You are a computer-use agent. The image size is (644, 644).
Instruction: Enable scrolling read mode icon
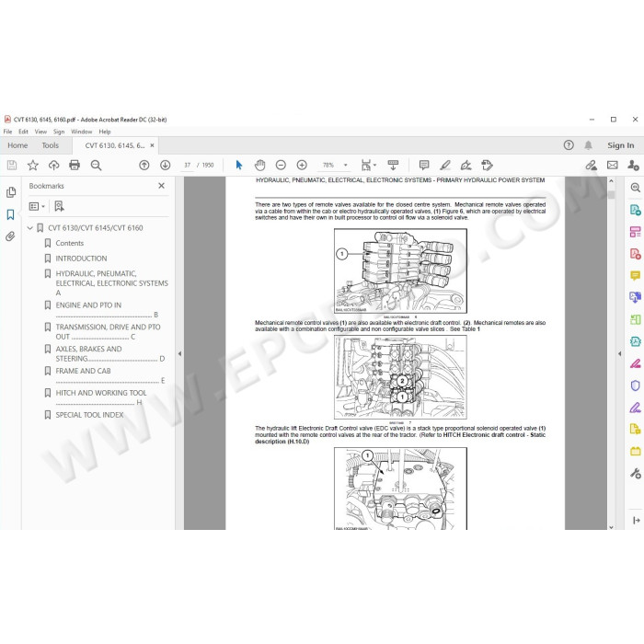(393, 165)
